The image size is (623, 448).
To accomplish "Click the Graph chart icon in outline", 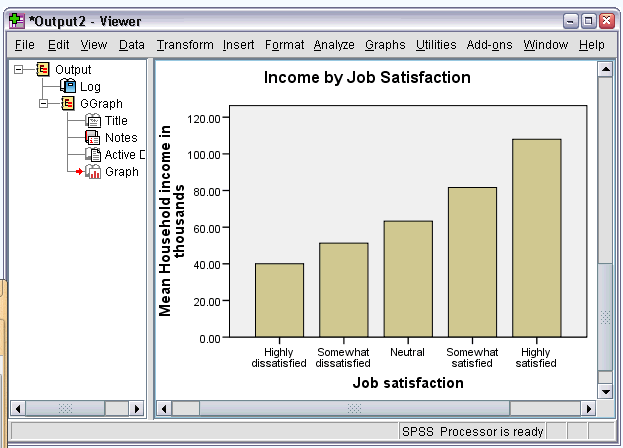I will pyautogui.click(x=93, y=172).
